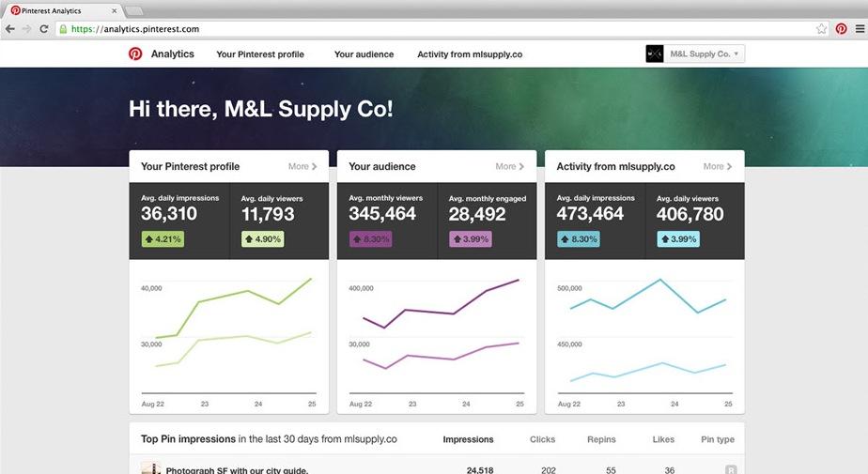Open the Photograph SF city guide pin

pyautogui.click(x=237, y=470)
